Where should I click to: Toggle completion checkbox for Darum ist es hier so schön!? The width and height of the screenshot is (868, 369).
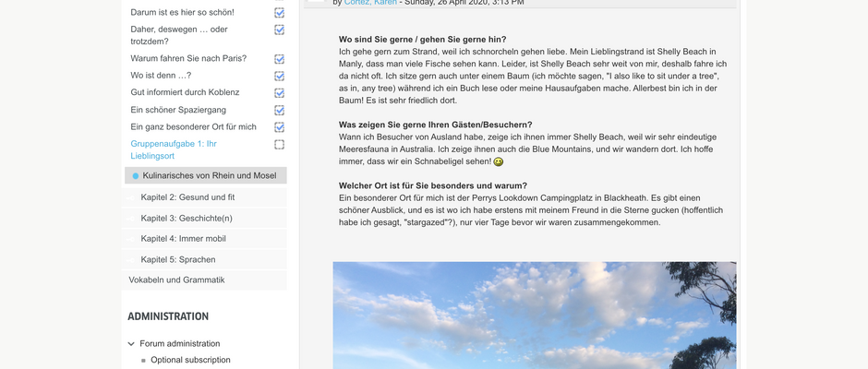pos(280,12)
